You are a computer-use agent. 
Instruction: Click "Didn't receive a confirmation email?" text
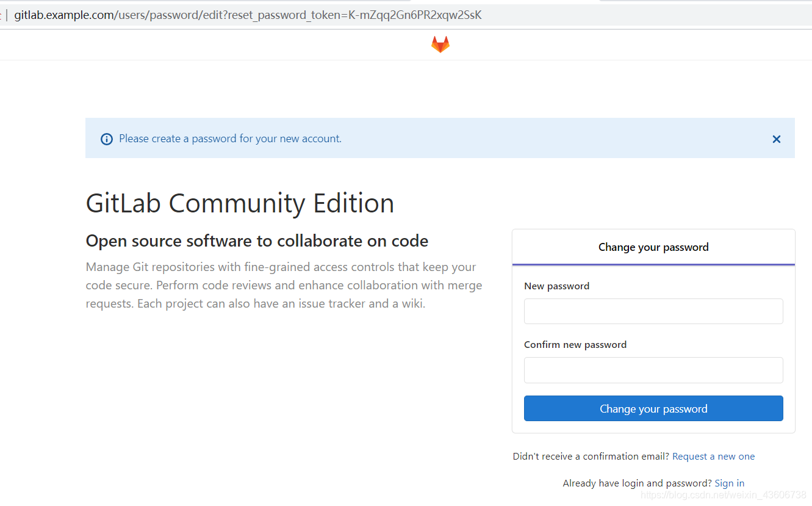[x=591, y=457]
